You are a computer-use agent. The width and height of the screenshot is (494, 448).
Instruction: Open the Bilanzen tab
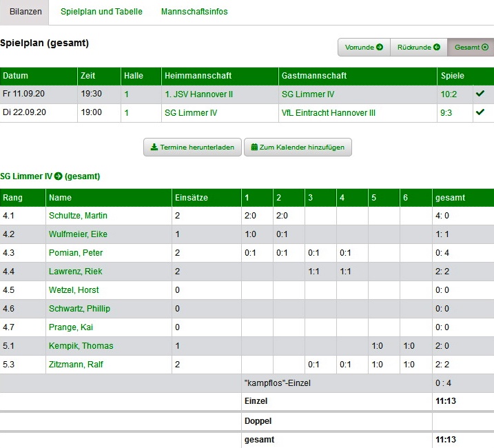pos(25,12)
